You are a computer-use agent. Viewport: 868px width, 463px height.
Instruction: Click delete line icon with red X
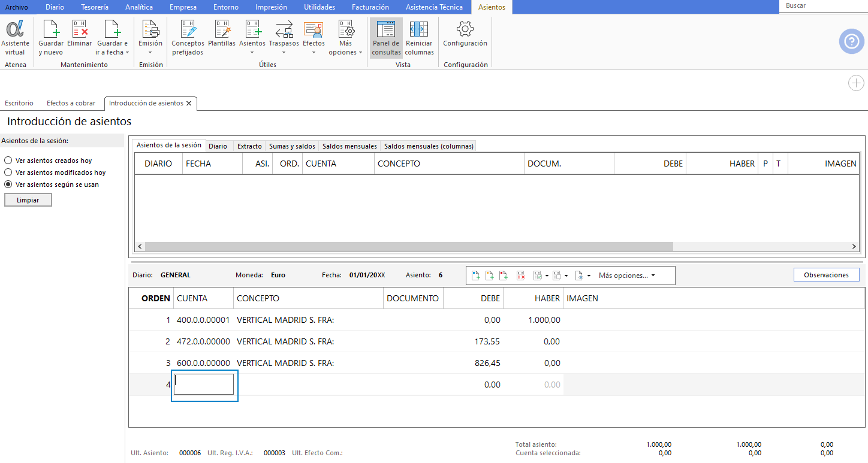click(x=521, y=276)
